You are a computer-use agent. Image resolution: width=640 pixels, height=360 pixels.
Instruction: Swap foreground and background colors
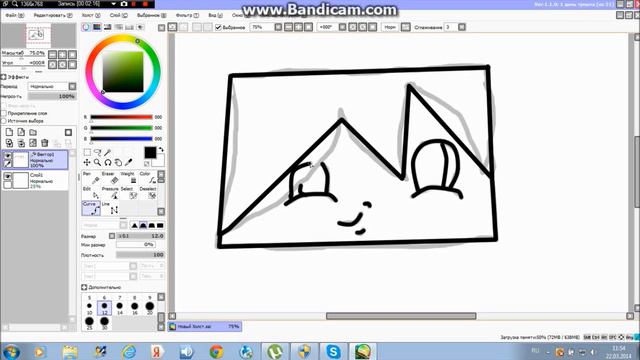161,149
